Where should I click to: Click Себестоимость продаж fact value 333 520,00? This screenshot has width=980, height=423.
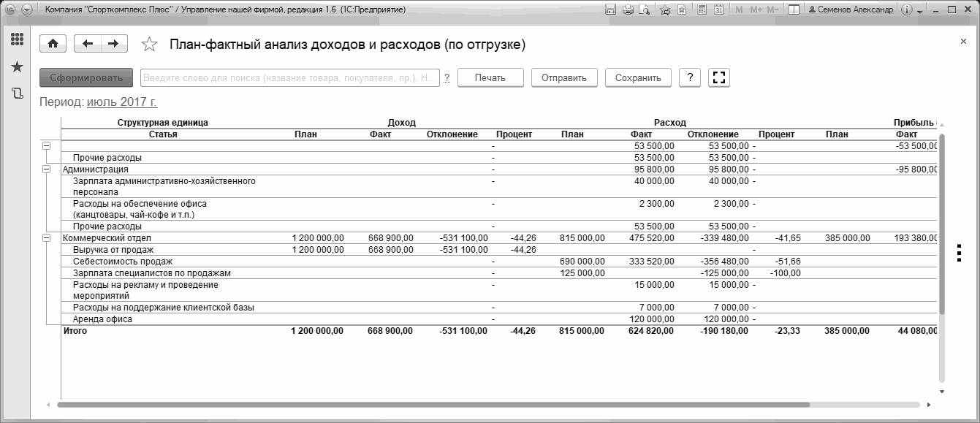652,262
